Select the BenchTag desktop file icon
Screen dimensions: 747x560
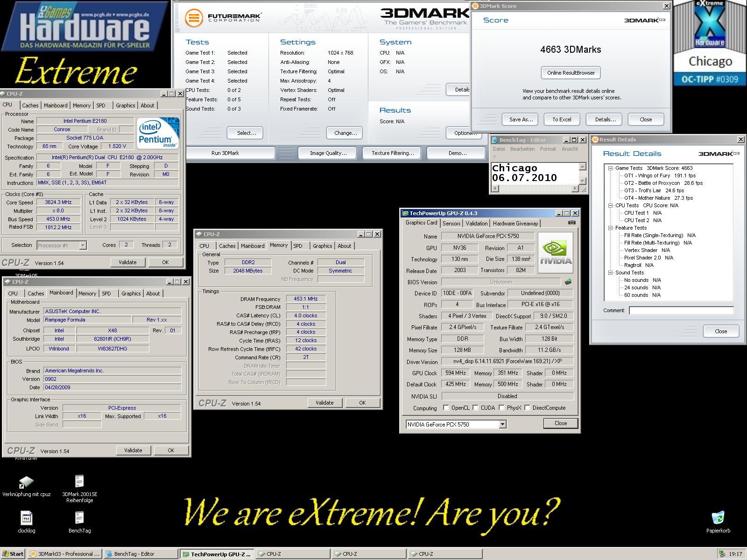coord(79,522)
